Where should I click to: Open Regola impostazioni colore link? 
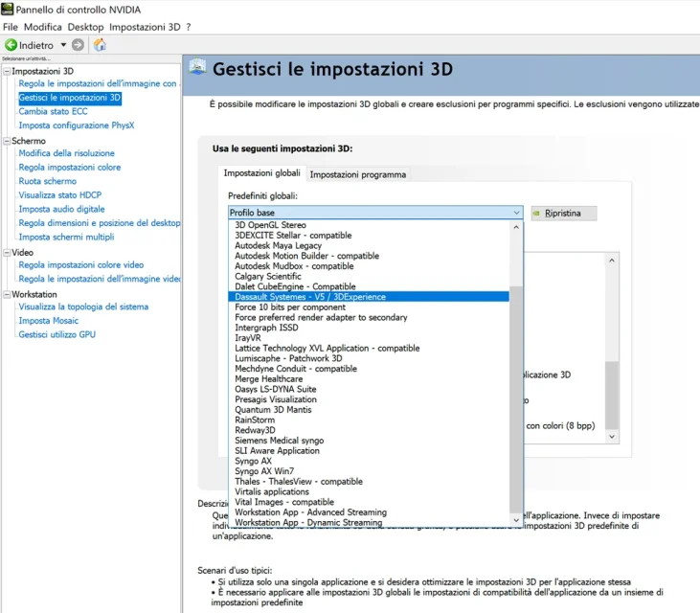tap(70, 168)
